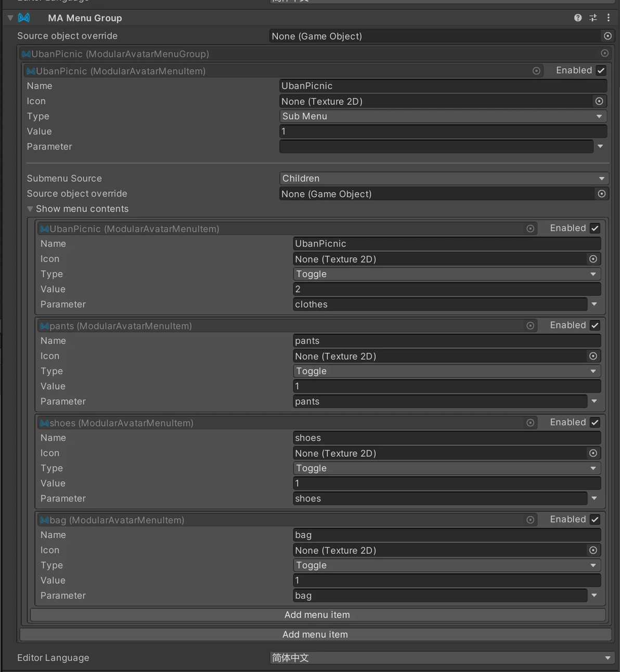Viewport: 620px width, 672px height.
Task: Select object for bag ModularAvatarMenuItem reference
Action: pos(530,520)
